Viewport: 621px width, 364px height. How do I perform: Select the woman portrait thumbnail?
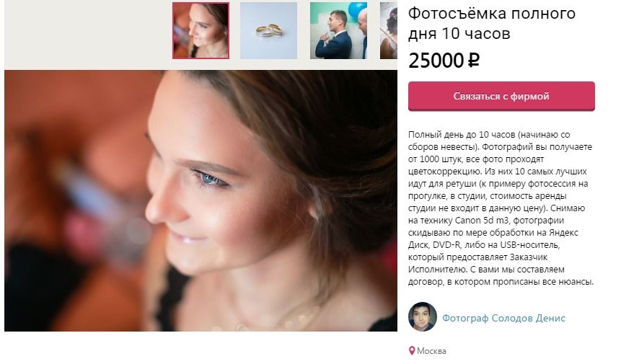coord(201,30)
